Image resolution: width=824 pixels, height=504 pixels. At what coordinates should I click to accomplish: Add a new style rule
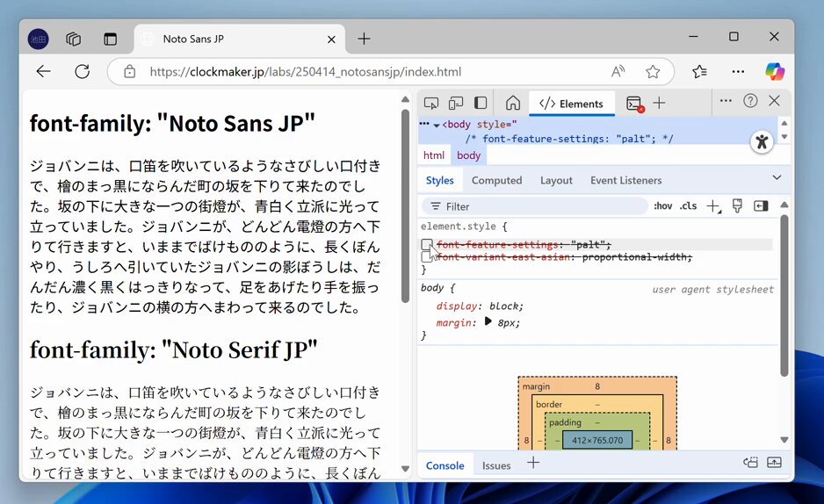click(713, 206)
